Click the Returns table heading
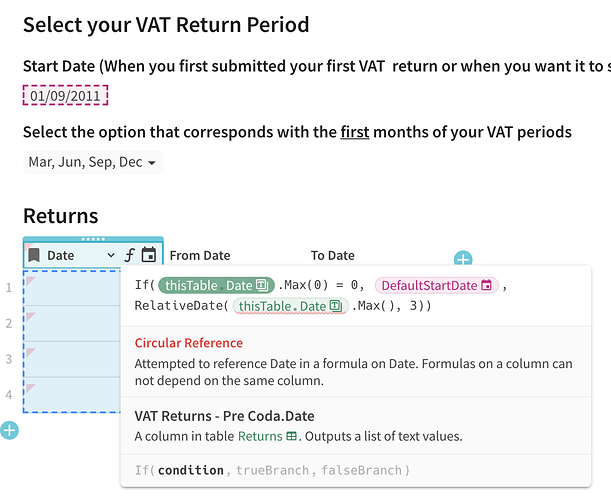 click(60, 215)
